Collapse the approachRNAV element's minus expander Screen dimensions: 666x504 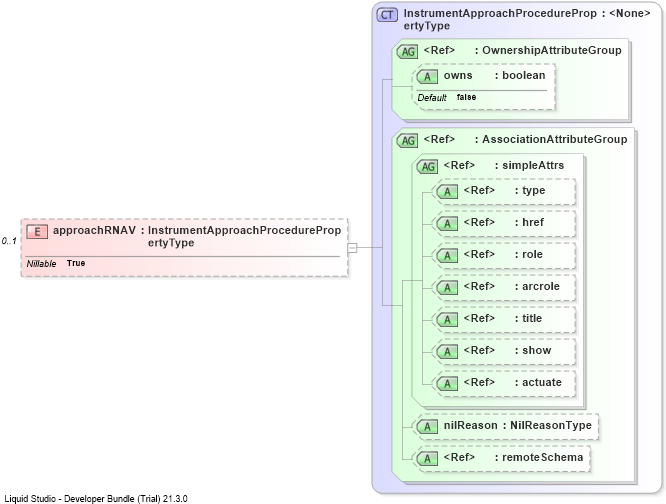click(352, 248)
